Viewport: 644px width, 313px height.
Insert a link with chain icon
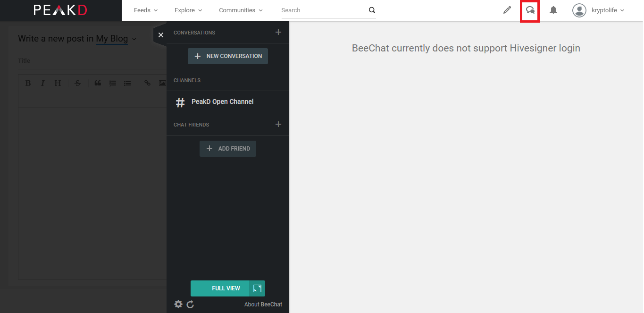147,83
